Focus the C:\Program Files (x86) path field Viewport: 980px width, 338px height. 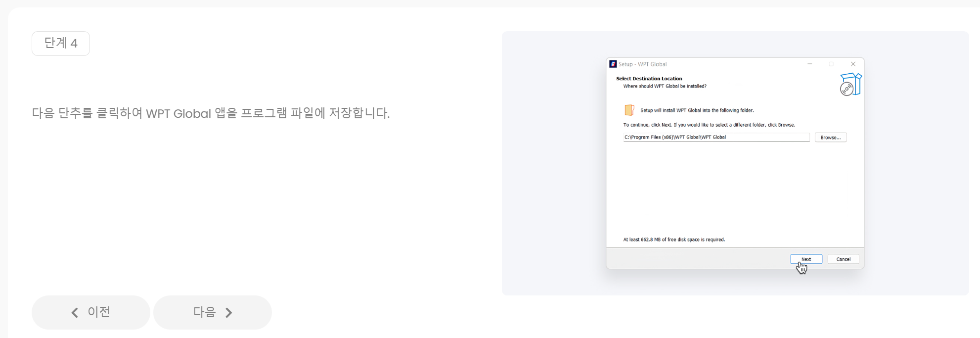tap(716, 137)
